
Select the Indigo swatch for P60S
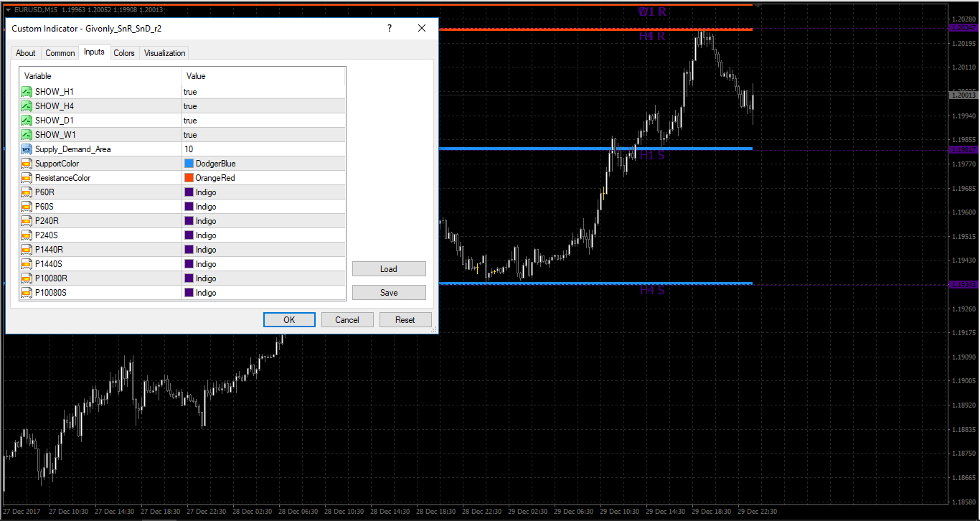[x=189, y=207]
